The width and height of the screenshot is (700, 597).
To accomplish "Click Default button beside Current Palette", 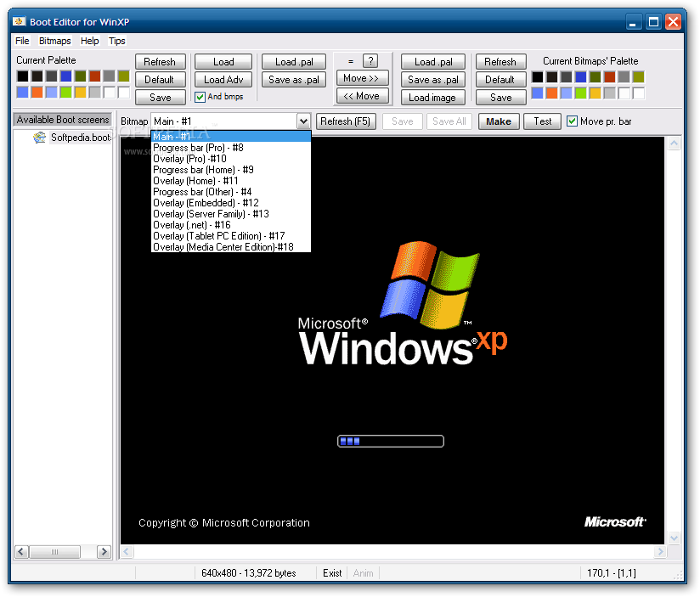I will (160, 80).
